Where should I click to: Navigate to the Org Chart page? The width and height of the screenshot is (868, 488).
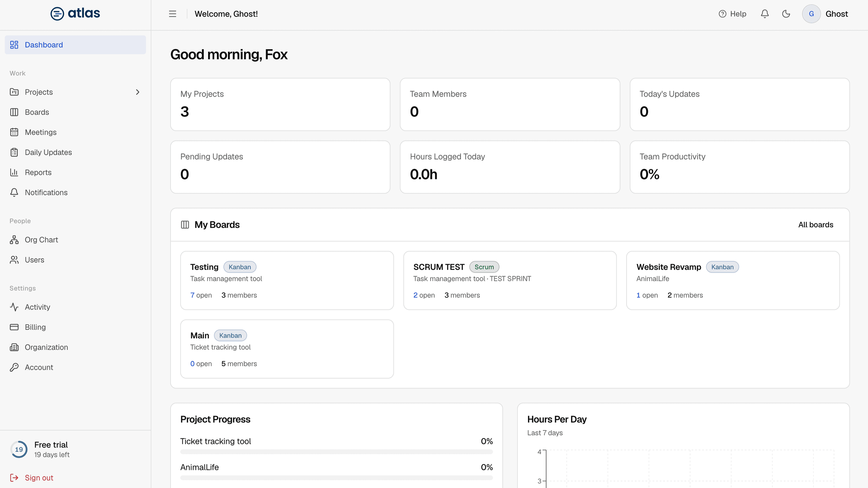[75, 240]
